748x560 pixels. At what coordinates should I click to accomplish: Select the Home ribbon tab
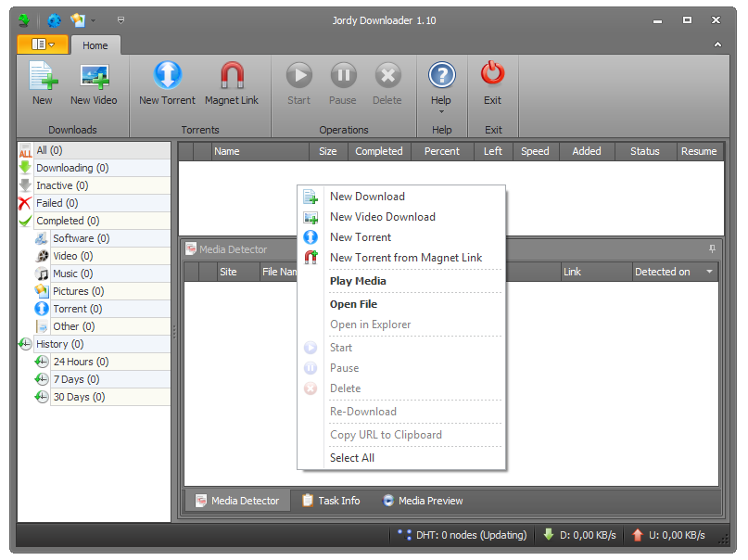[95, 45]
